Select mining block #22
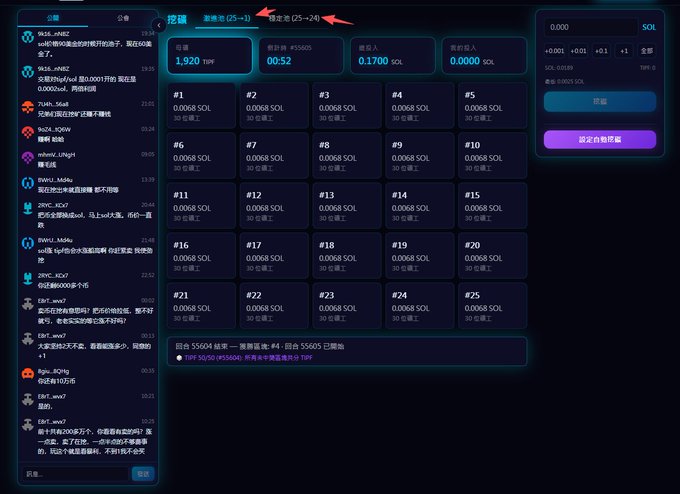This screenshot has height=494, width=680. click(275, 306)
